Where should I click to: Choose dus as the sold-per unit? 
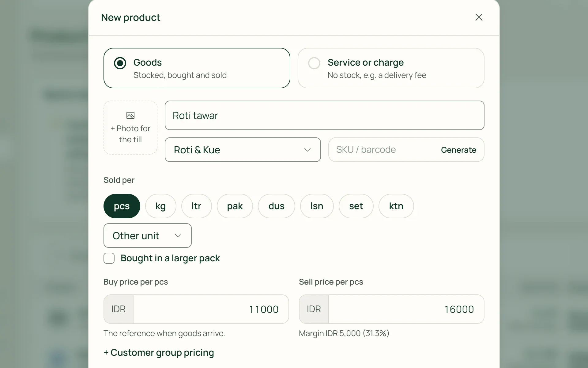click(277, 206)
